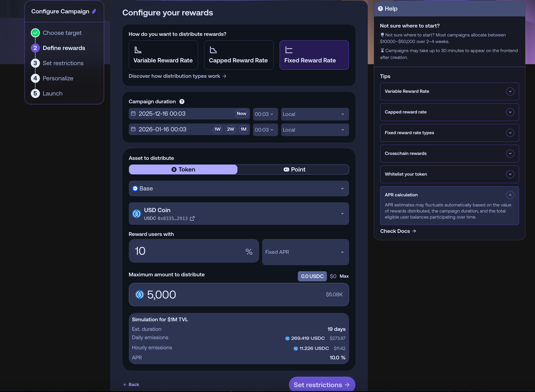Open the Fixed APR type dropdown
The height and width of the screenshot is (392, 535).
click(305, 252)
